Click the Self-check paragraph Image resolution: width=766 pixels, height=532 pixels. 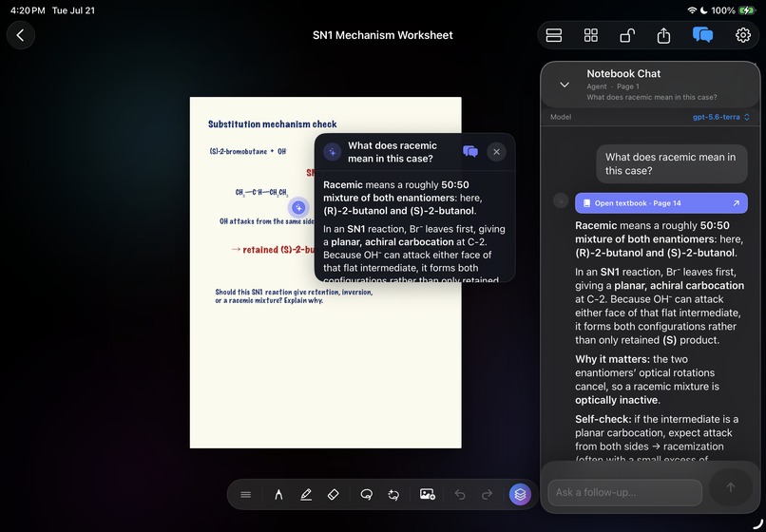pos(657,439)
